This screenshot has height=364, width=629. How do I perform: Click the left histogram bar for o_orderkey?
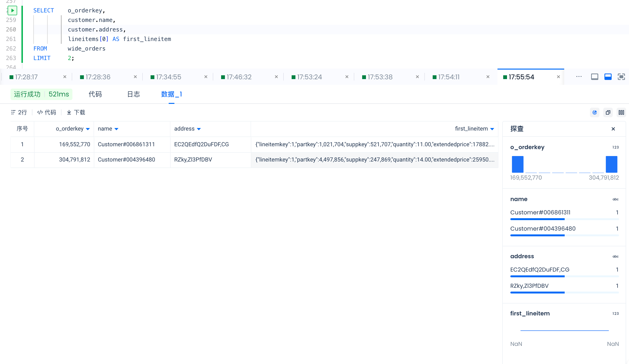pos(517,164)
